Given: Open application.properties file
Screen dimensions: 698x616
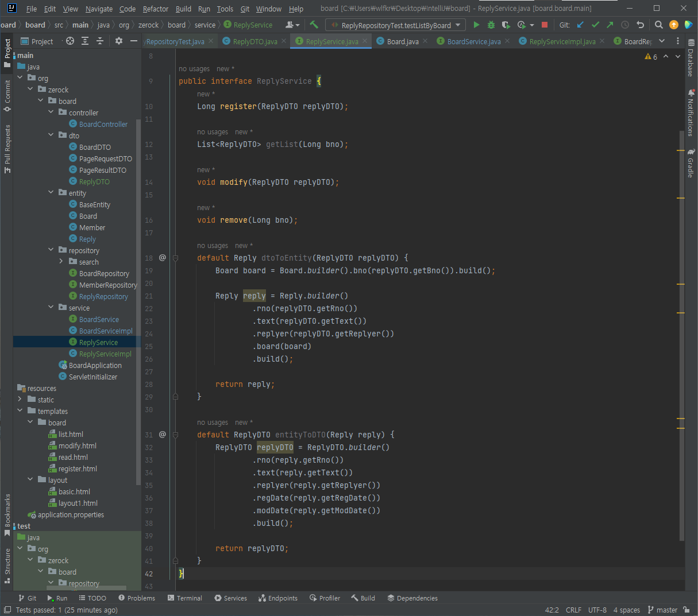Looking at the screenshot, I should point(71,514).
